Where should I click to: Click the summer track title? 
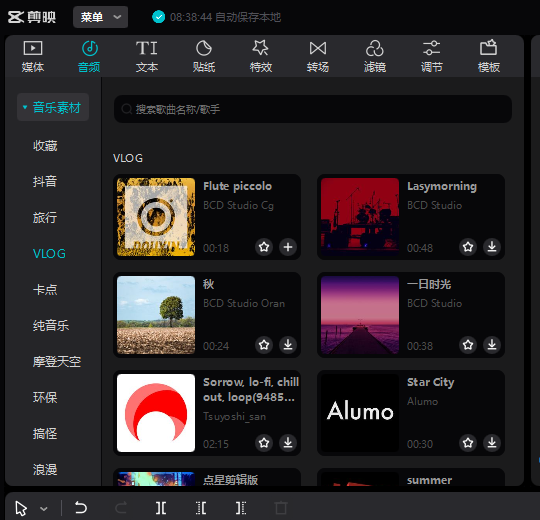pyautogui.click(x=429, y=480)
